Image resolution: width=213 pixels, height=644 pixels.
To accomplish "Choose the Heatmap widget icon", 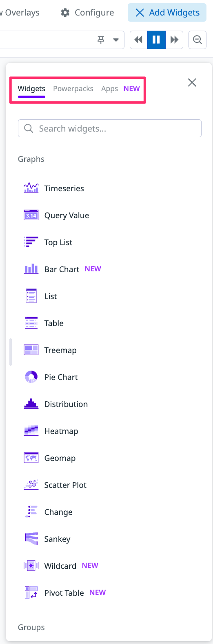I will click(31, 431).
